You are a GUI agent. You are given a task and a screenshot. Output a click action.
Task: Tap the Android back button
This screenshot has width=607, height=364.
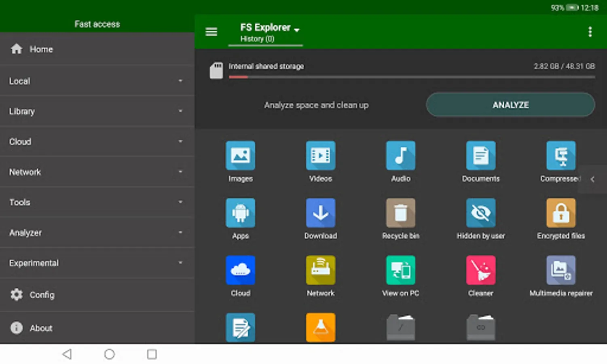(x=67, y=354)
